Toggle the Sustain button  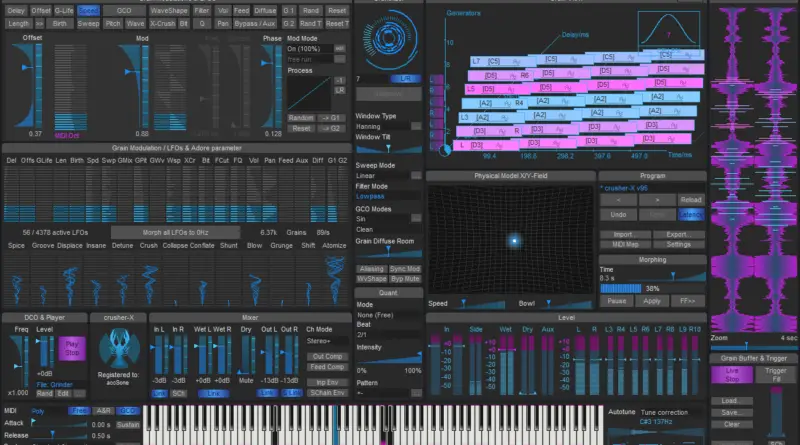(128, 425)
